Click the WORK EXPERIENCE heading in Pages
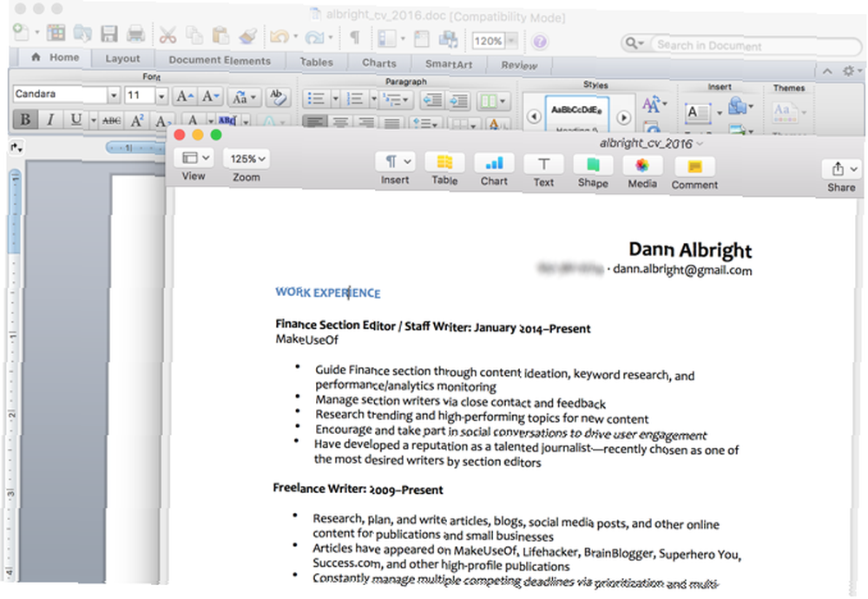 tap(328, 293)
